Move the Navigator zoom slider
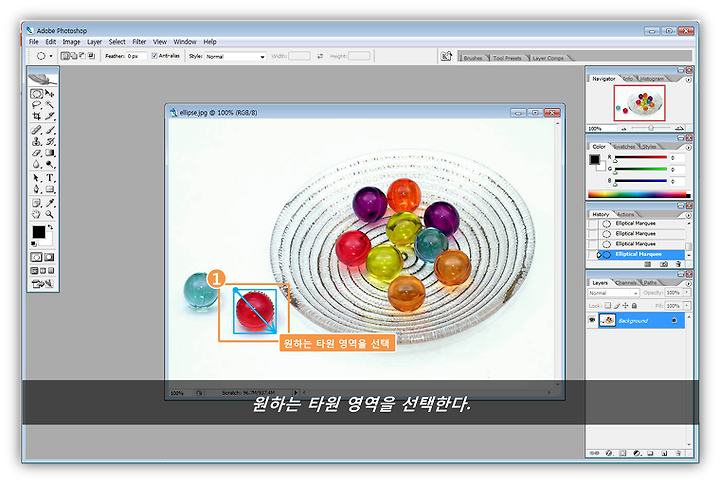This screenshot has width=720, height=484. pyautogui.click(x=651, y=128)
